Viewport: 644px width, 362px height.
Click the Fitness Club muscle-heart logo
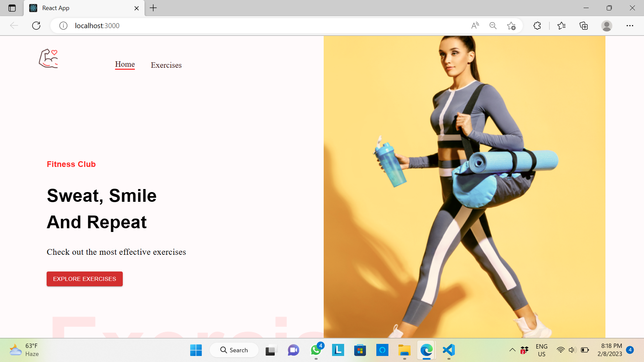coord(49,59)
